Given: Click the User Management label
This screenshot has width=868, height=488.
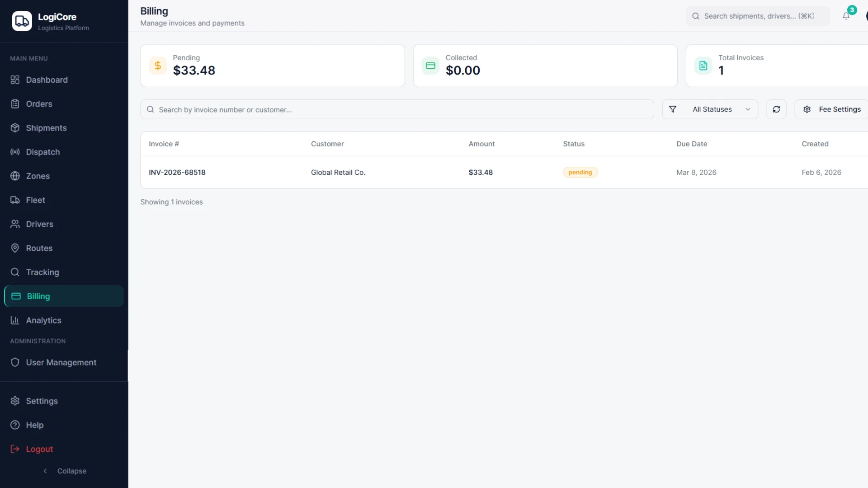Looking at the screenshot, I should click(x=61, y=362).
